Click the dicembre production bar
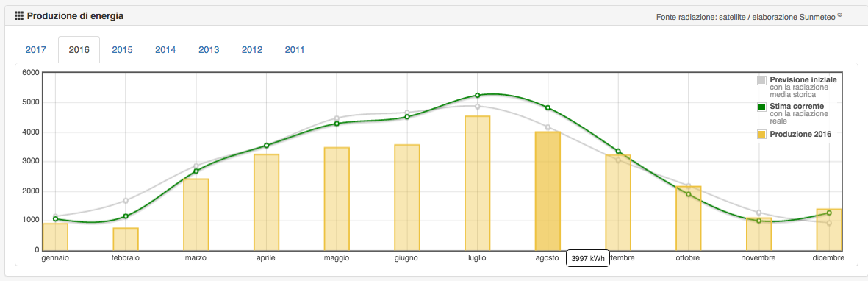The height and width of the screenshot is (281, 868). [x=829, y=230]
